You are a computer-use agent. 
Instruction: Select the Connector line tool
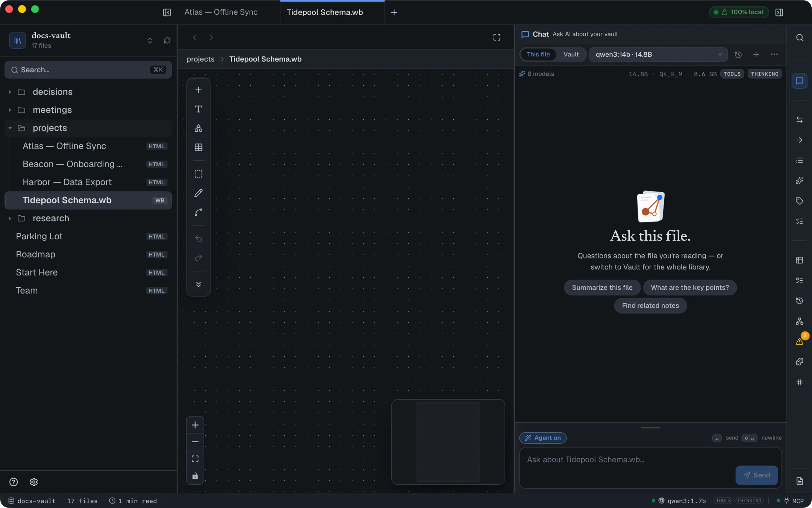tap(198, 212)
